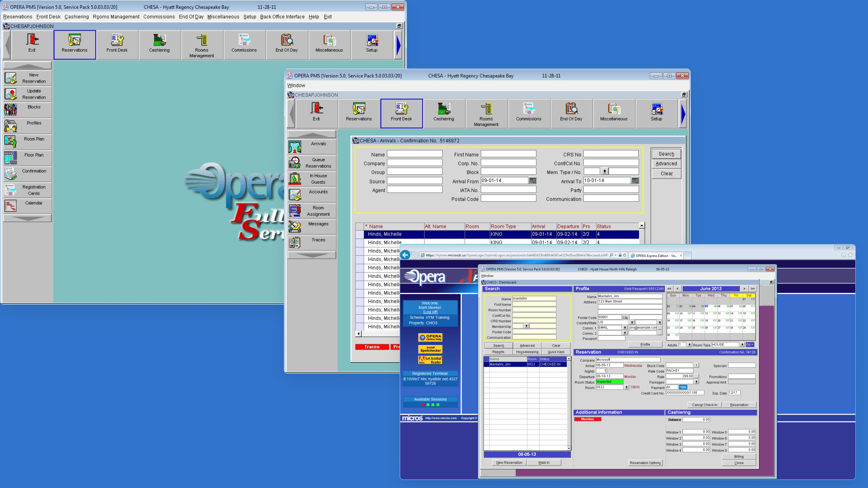Click the Floor Plan sidebar item
The height and width of the screenshot is (488, 868).
28,158
